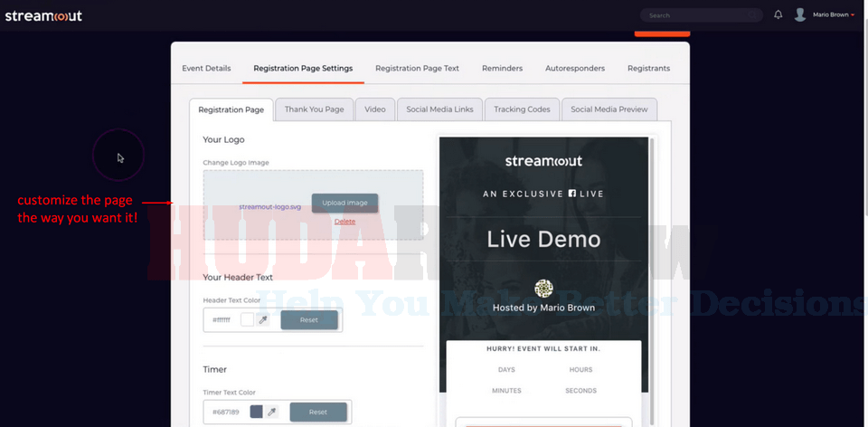Reset the header text color
The height and width of the screenshot is (427, 868).
click(309, 319)
